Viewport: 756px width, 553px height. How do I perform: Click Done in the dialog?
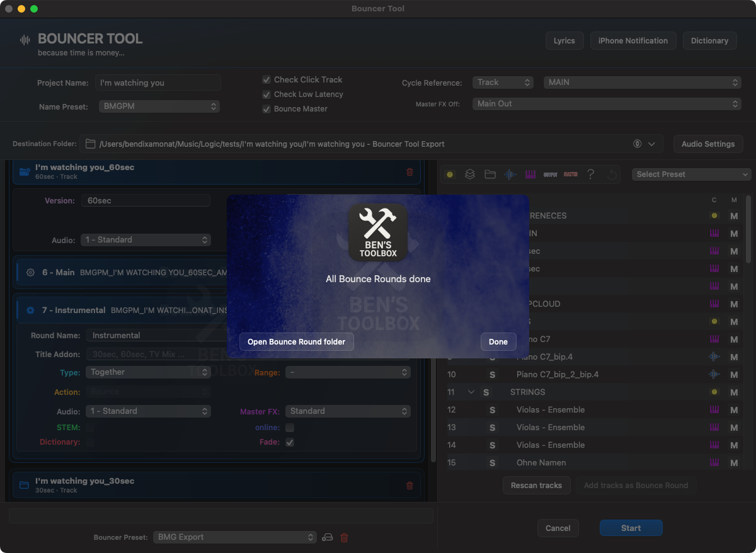[x=498, y=342]
